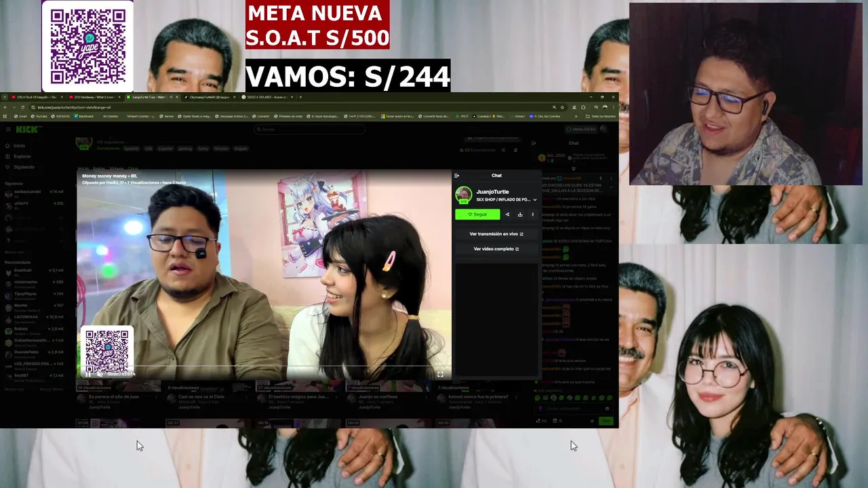Reload the page in the browser
This screenshot has width=868, height=488.
(x=22, y=107)
